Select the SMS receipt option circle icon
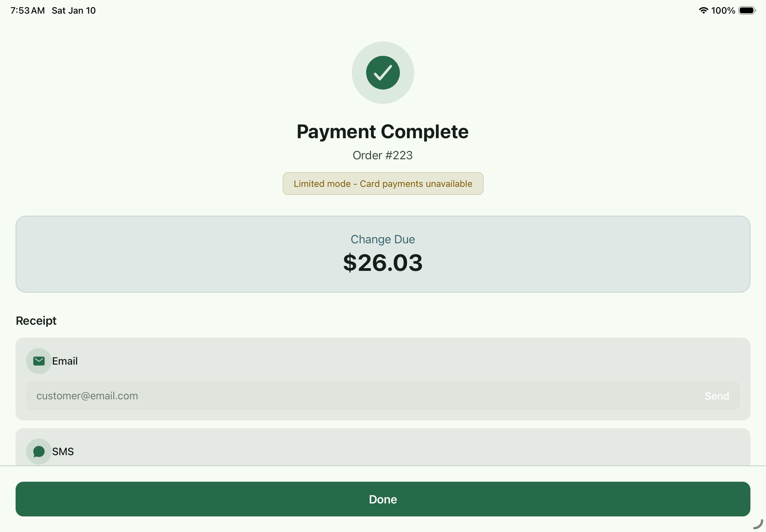Screen dimensions: 766x532 click(38, 451)
